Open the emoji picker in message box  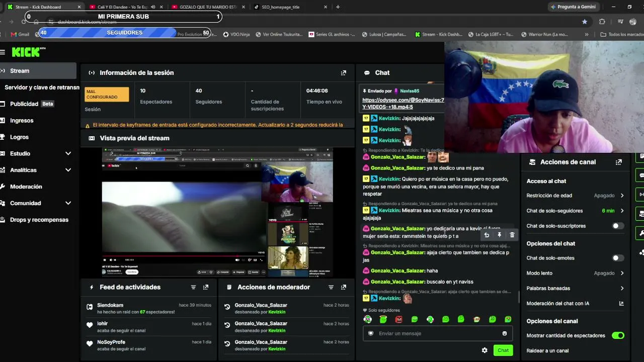[505, 333]
